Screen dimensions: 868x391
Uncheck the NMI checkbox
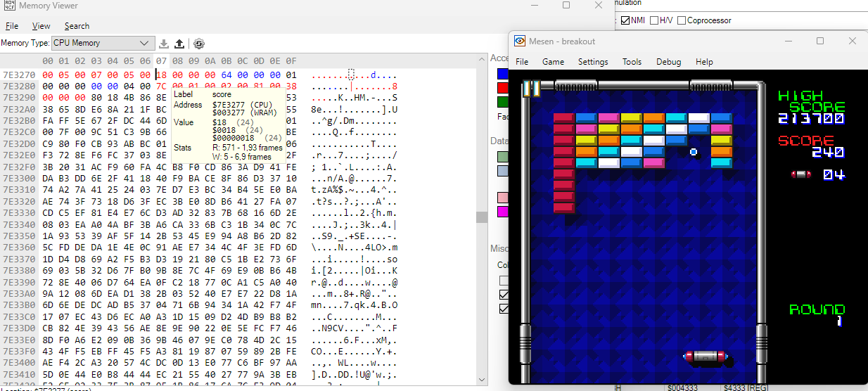(x=626, y=20)
